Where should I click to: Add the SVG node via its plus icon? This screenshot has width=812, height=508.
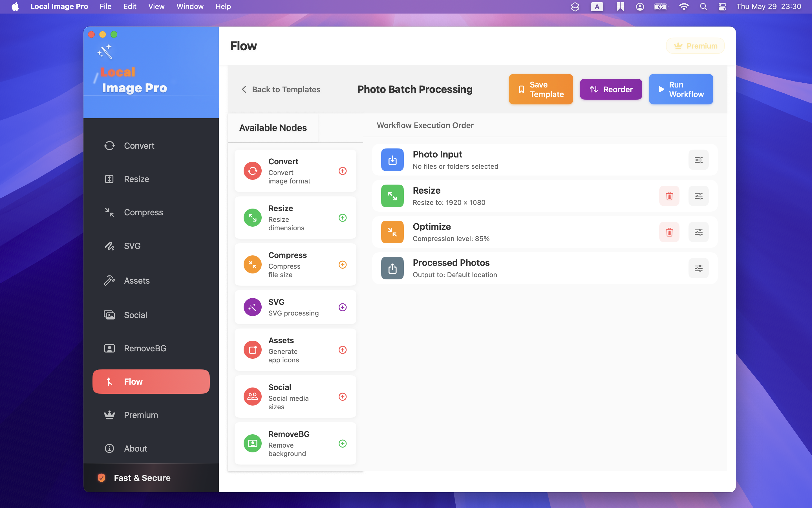pyautogui.click(x=342, y=307)
